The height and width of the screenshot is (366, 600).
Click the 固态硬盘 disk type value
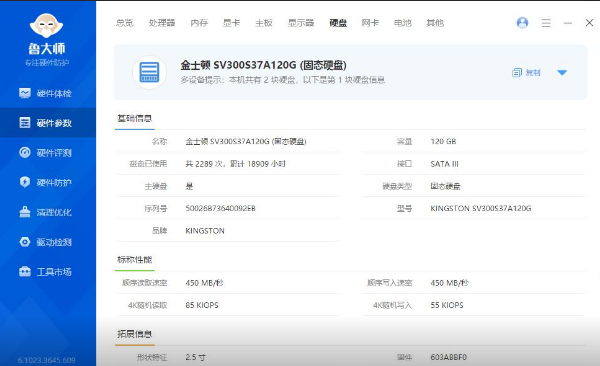pyautogui.click(x=445, y=186)
